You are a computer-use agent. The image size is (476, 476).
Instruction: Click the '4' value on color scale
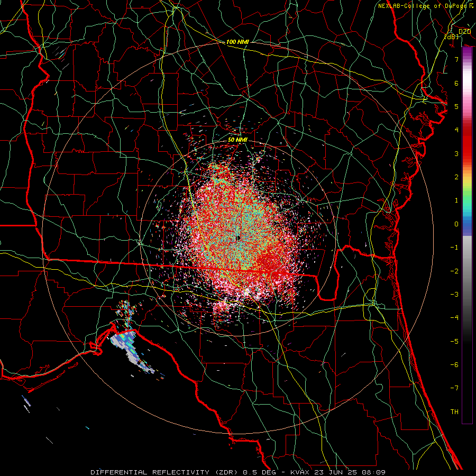pyautogui.click(x=456, y=130)
